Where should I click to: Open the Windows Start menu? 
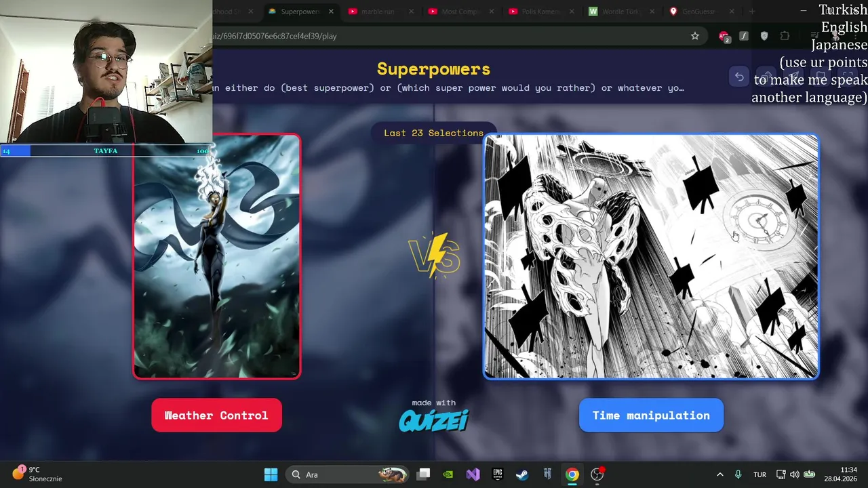pos(271,474)
